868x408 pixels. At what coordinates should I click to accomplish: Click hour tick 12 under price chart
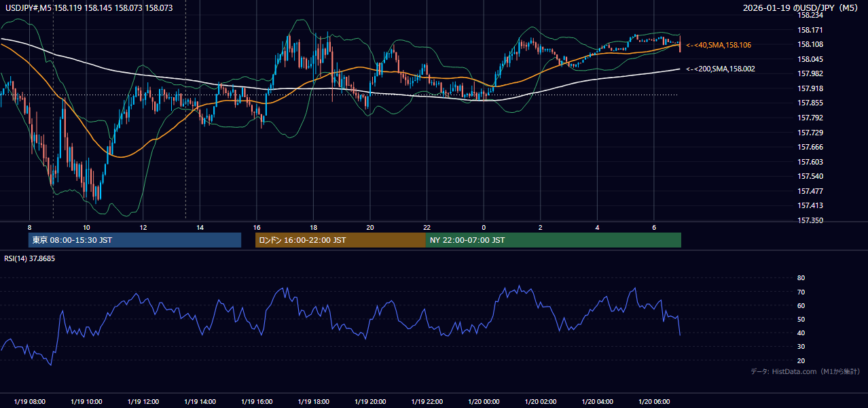click(x=143, y=227)
